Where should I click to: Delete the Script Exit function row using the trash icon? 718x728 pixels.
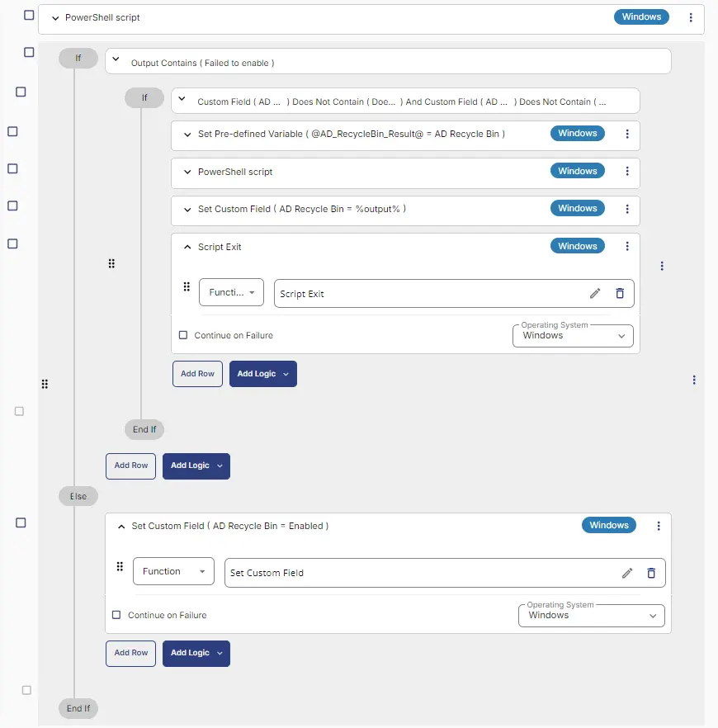pyautogui.click(x=620, y=293)
